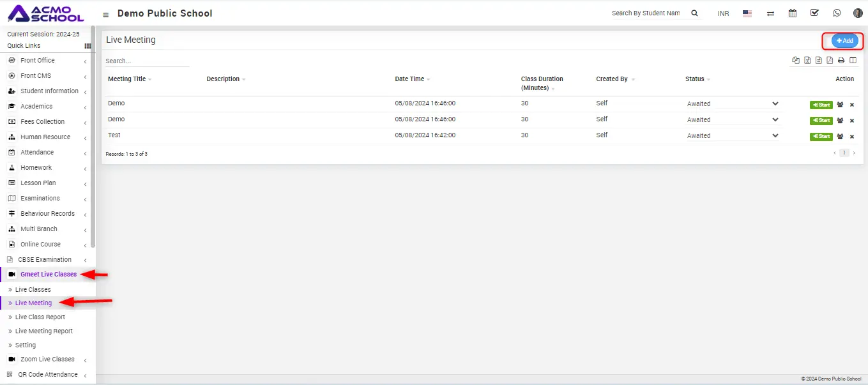Delete the Test meeting using X icon
Viewport: 868px width, 385px height.
852,137
